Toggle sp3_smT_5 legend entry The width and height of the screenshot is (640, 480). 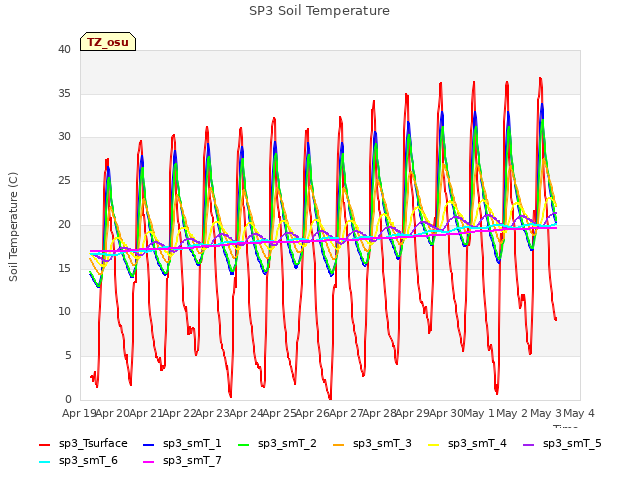pyautogui.click(x=562, y=444)
